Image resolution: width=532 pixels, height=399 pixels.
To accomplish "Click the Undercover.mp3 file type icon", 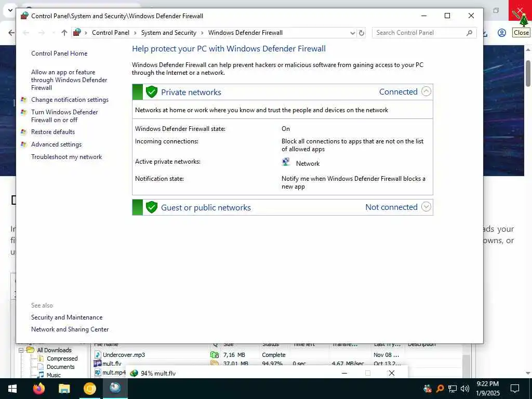I will click(x=98, y=355).
